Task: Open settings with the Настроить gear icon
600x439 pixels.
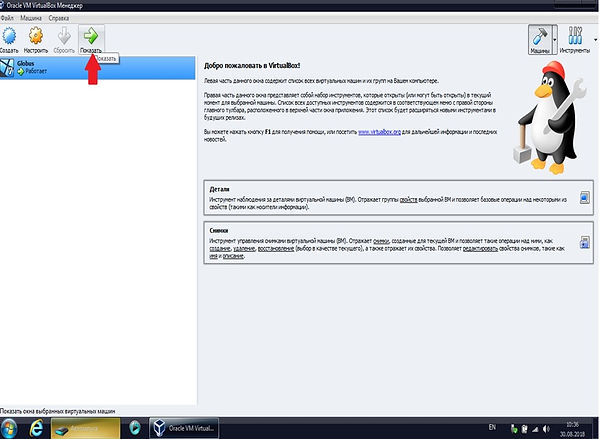Action: coord(36,36)
